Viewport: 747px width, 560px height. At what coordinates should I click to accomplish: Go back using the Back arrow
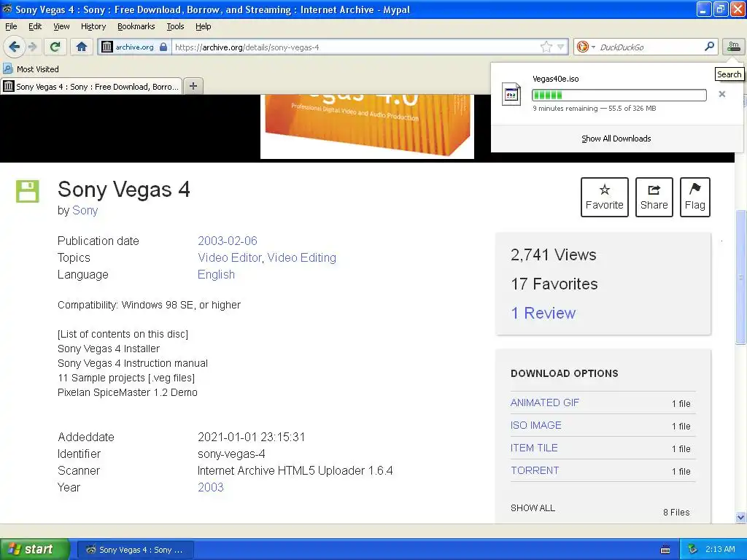click(x=15, y=47)
